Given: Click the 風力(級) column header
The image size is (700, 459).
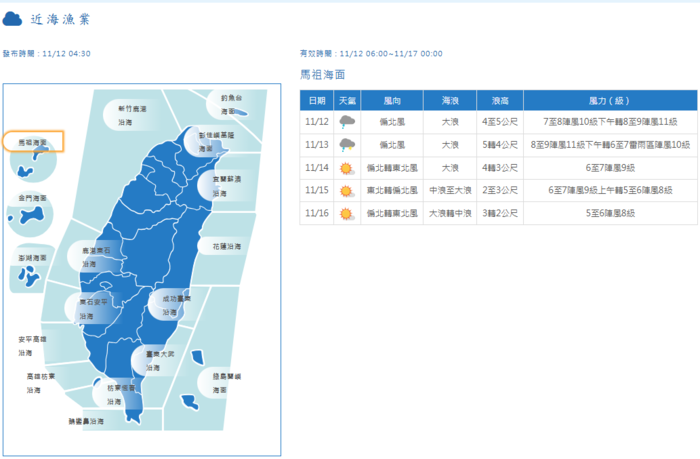Looking at the screenshot, I should coord(606,100).
